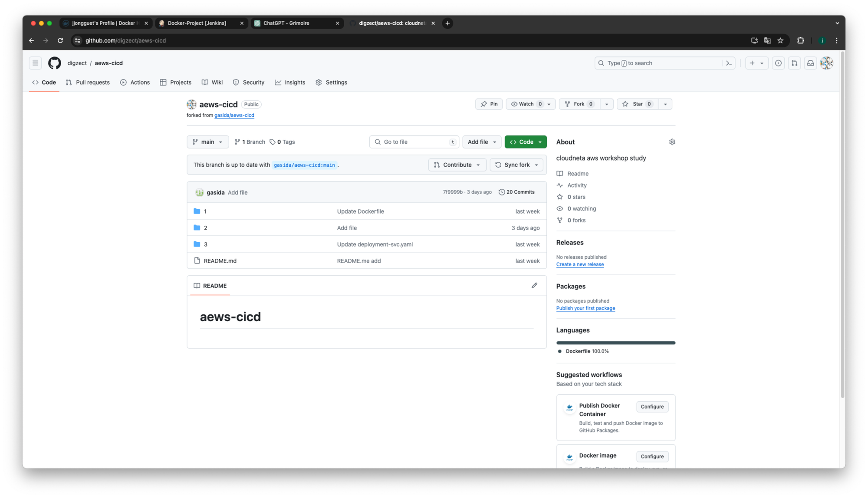868x498 pixels.
Task: Open the green Code dropdown
Action: pos(525,142)
